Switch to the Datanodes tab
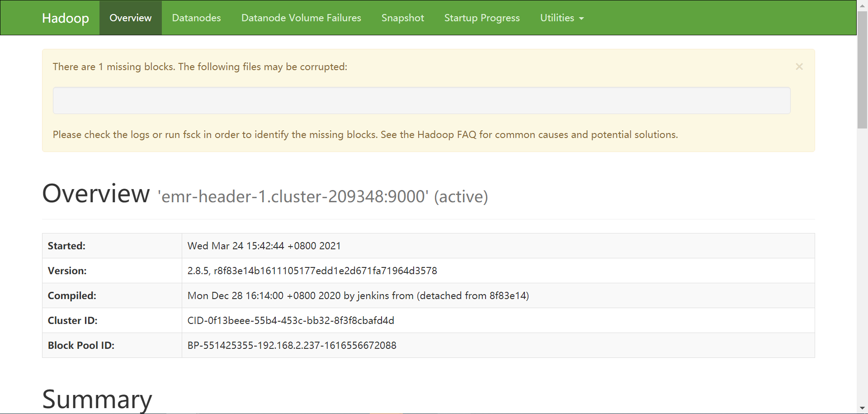The width and height of the screenshot is (868, 414). pyautogui.click(x=196, y=18)
